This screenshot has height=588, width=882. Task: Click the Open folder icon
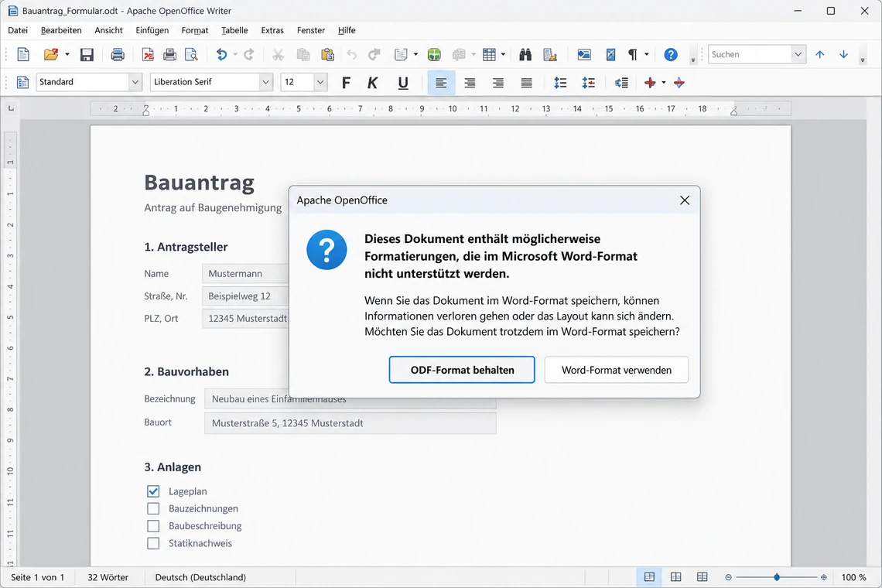pyautogui.click(x=50, y=55)
